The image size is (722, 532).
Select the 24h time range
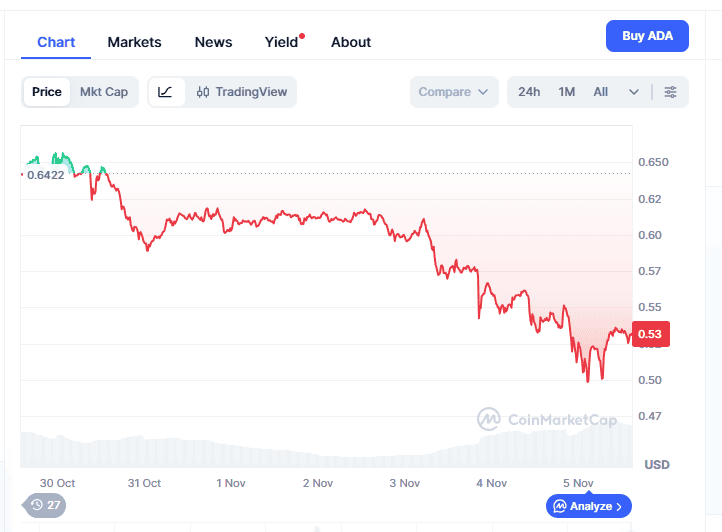(529, 92)
